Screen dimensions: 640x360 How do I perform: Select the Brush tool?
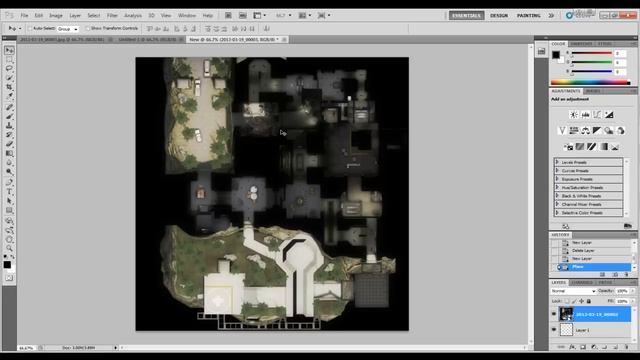coord(9,116)
